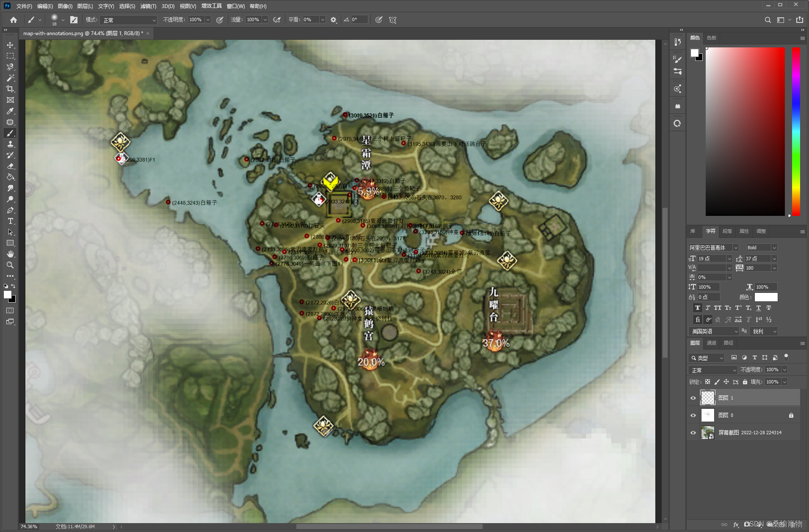Open the 滤镜(T) menu
Screen dimensions: 809x532
coord(148,6)
